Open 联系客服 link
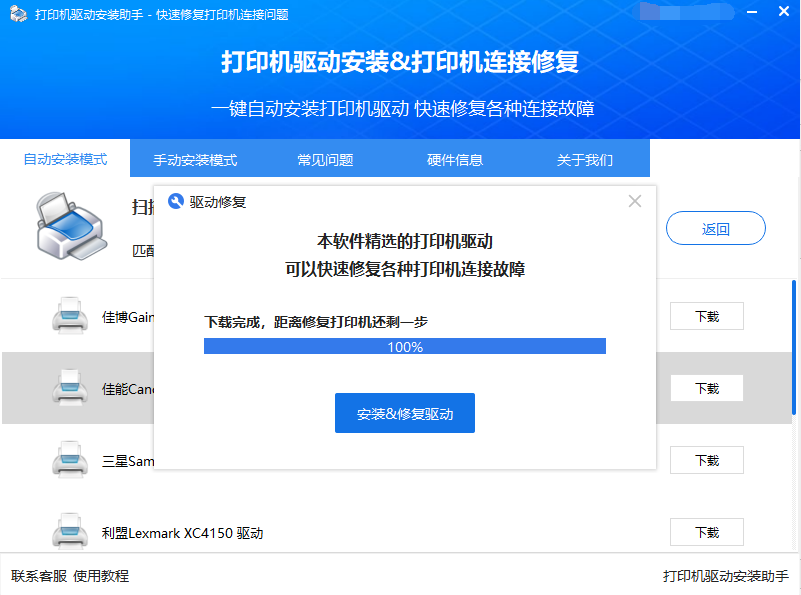This screenshot has height=595, width=801. [x=38, y=576]
